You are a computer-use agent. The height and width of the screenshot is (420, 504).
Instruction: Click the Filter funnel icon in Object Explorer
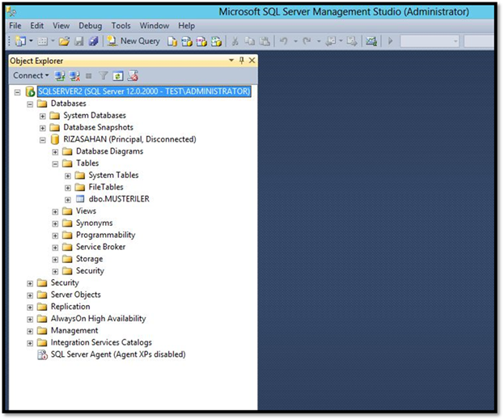pyautogui.click(x=104, y=76)
